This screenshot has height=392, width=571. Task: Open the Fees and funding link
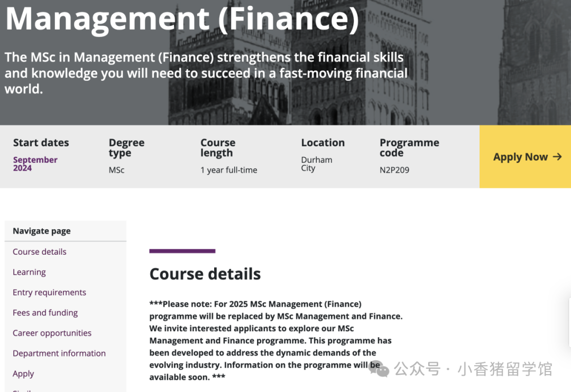tap(45, 313)
